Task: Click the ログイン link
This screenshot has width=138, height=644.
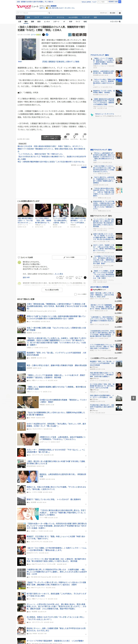Action: pos(42,8)
